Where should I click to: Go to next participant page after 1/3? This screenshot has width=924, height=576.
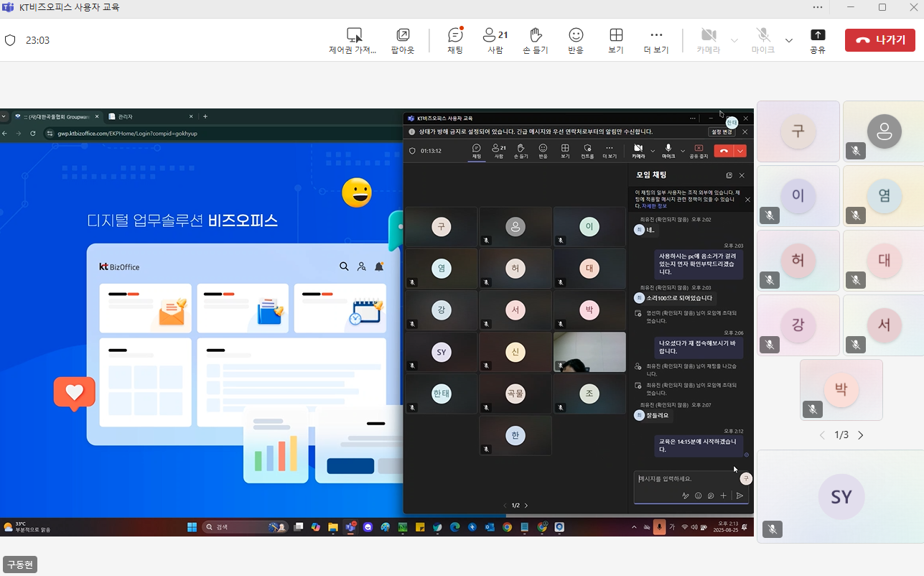pos(861,435)
